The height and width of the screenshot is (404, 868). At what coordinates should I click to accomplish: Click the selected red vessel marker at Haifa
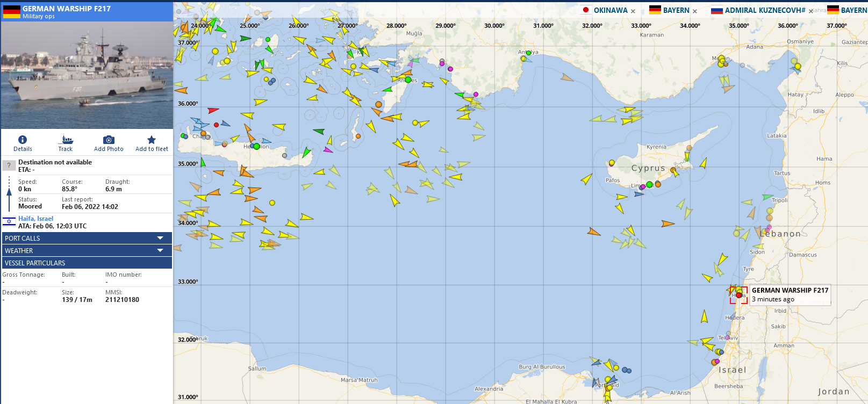739,295
